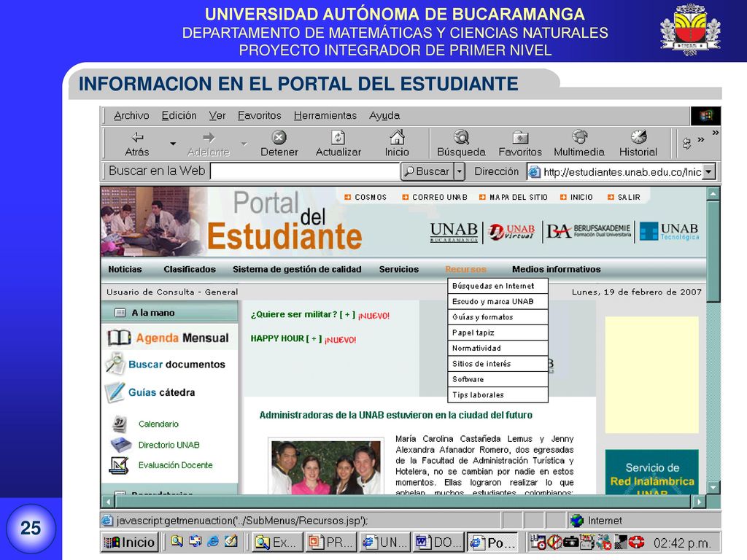Click the Directorio UNAB icon
Image resolution: width=747 pixels, height=560 pixels.
(121, 445)
